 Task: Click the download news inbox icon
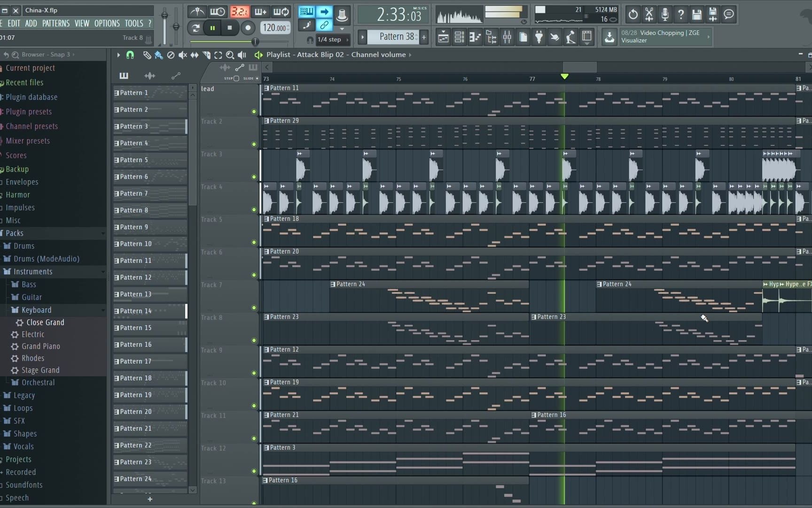(609, 37)
